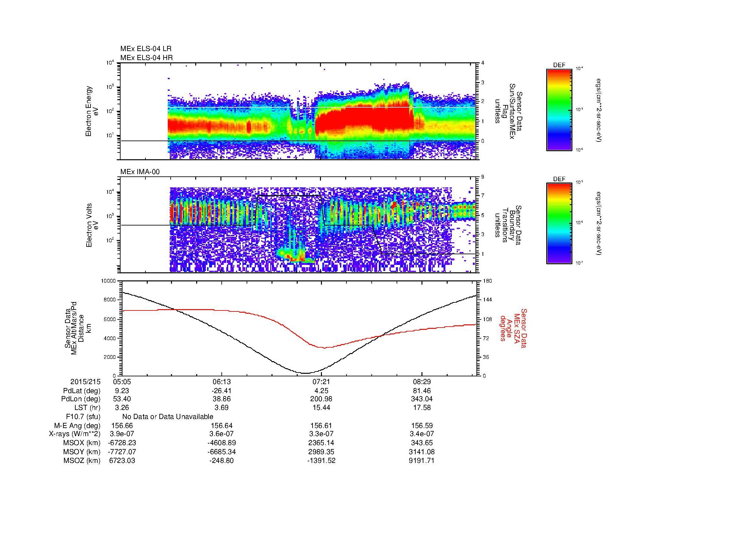This screenshot has width=756, height=534.
Task: Click the IMA DEF color scale bar
Action: (x=559, y=223)
